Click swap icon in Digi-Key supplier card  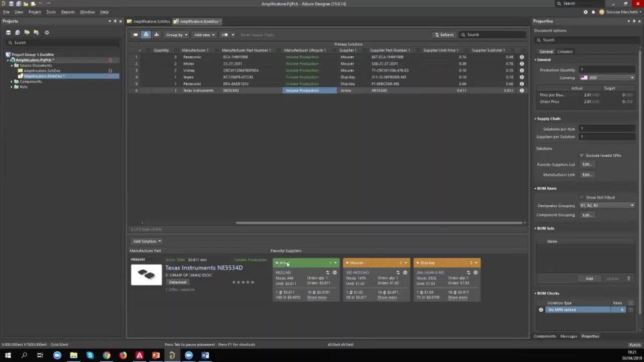[x=468, y=273]
